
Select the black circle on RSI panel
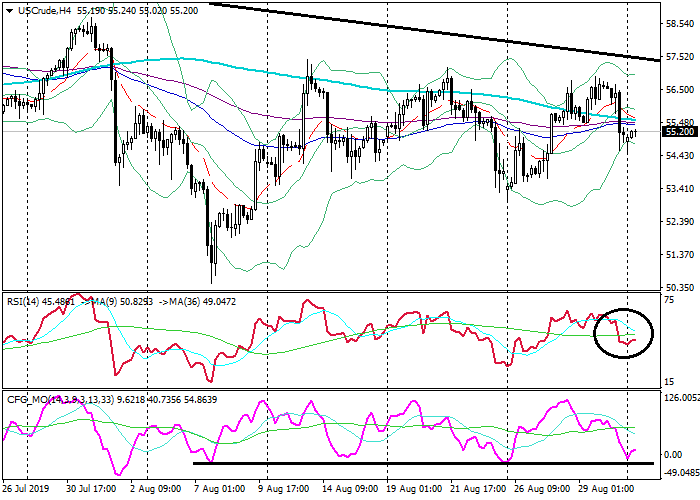pos(622,333)
